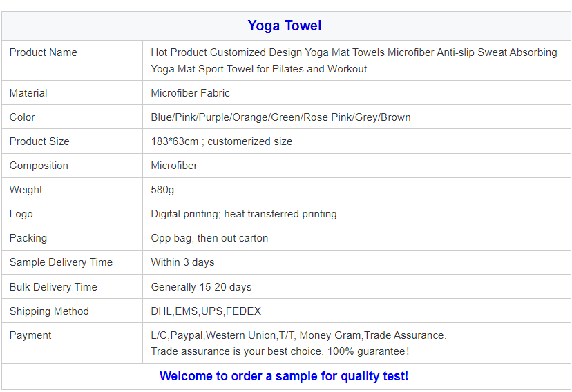This screenshot has height=392, width=572.
Task: Click the Bulk Delivery Time label
Action: click(53, 287)
